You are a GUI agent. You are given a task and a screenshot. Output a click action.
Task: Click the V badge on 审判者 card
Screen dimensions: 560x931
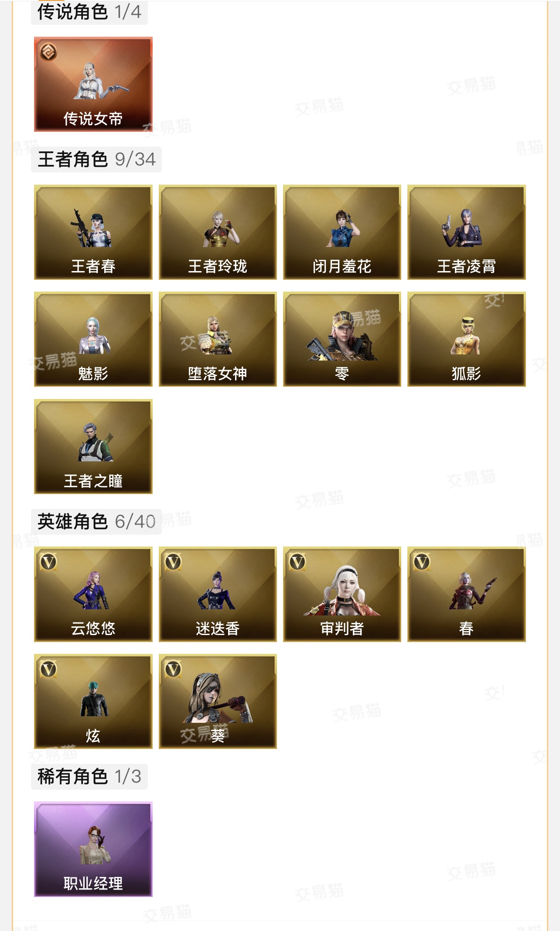(297, 562)
